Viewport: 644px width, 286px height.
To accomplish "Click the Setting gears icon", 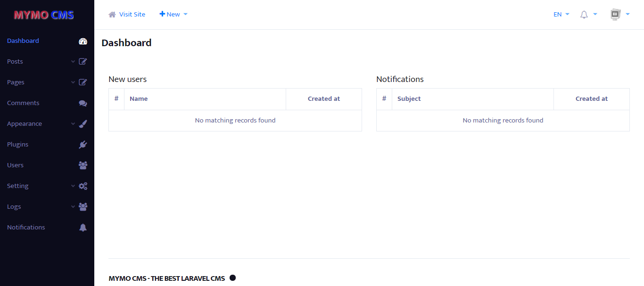I will point(83,186).
